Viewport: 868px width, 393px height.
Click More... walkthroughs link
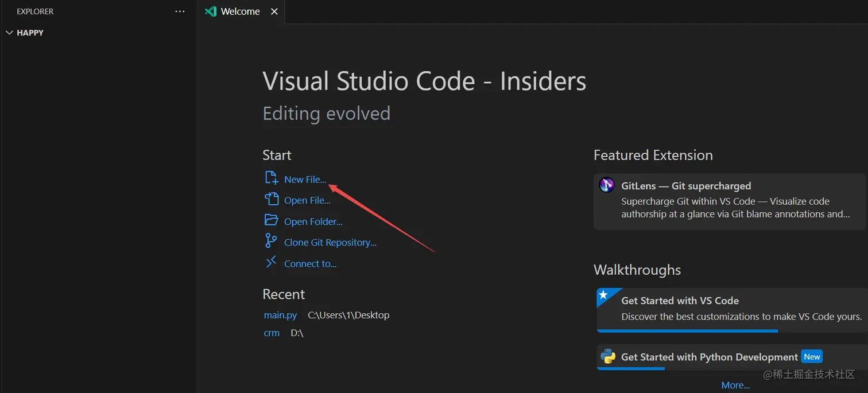click(735, 385)
